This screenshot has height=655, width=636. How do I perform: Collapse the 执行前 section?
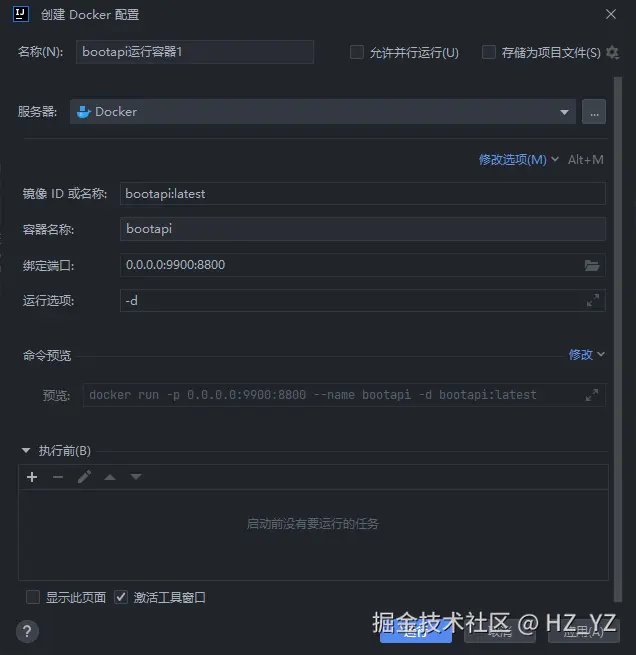click(26, 451)
